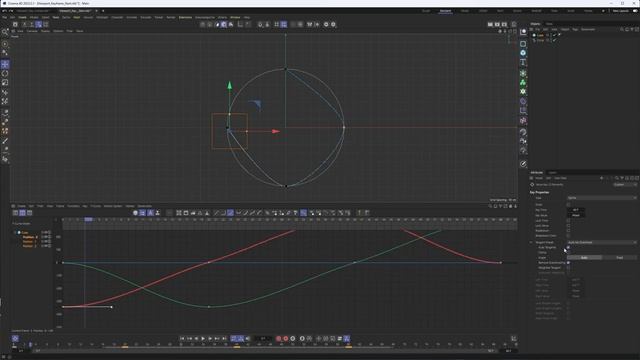Click the red axis arrow in viewport
This screenshot has height=360, width=640.
coord(276,131)
